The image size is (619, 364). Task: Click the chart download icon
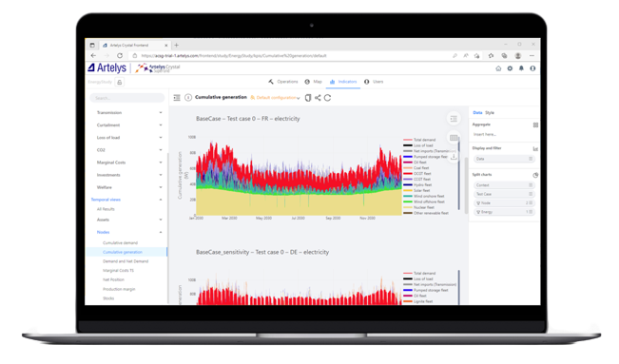point(454,157)
